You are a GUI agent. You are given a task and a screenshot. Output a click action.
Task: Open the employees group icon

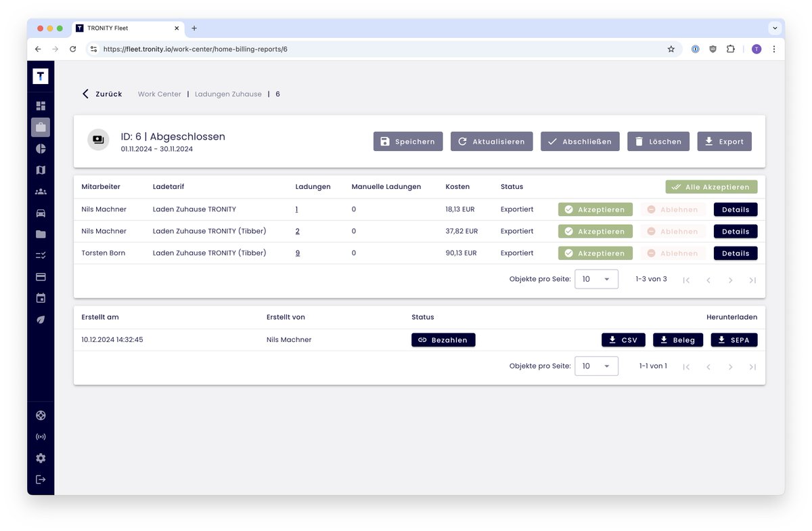[x=41, y=192]
